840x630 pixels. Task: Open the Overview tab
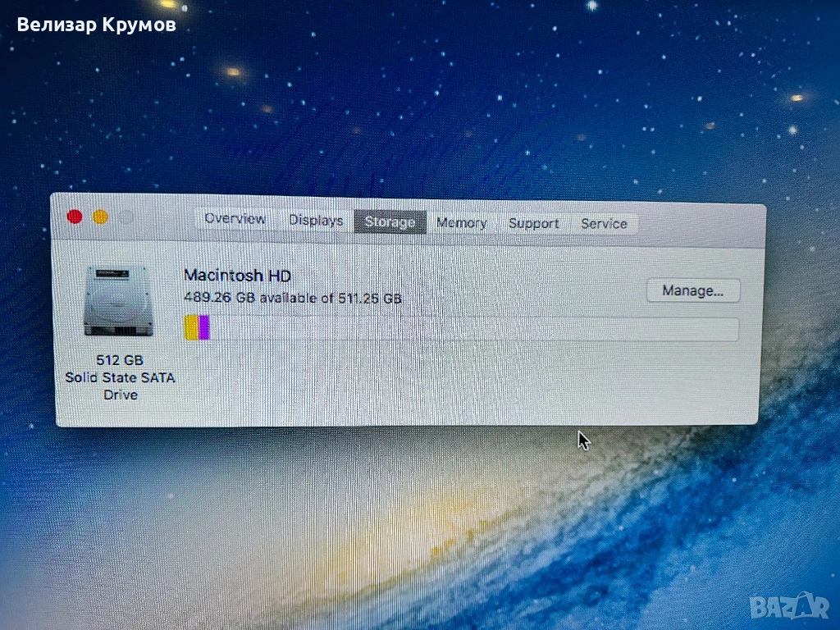click(235, 219)
